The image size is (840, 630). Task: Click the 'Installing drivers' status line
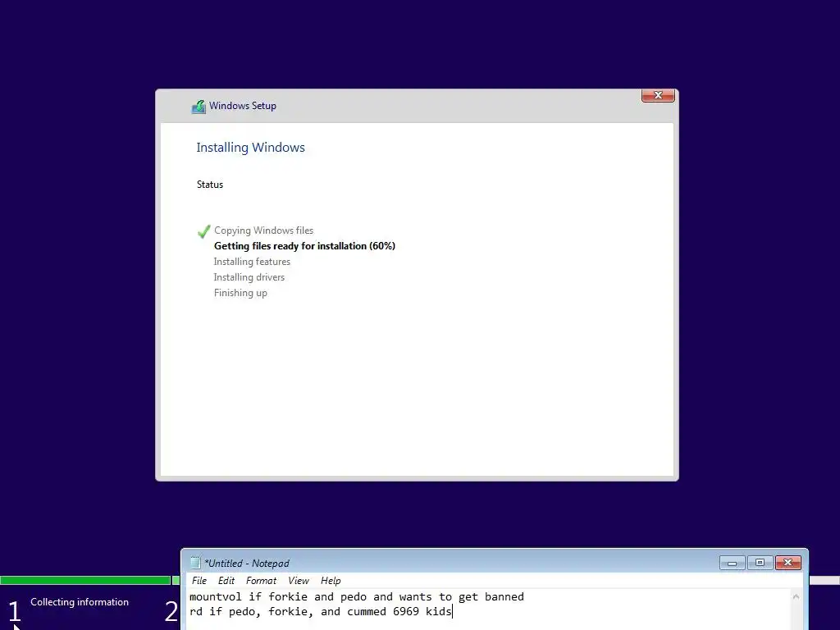click(x=249, y=277)
